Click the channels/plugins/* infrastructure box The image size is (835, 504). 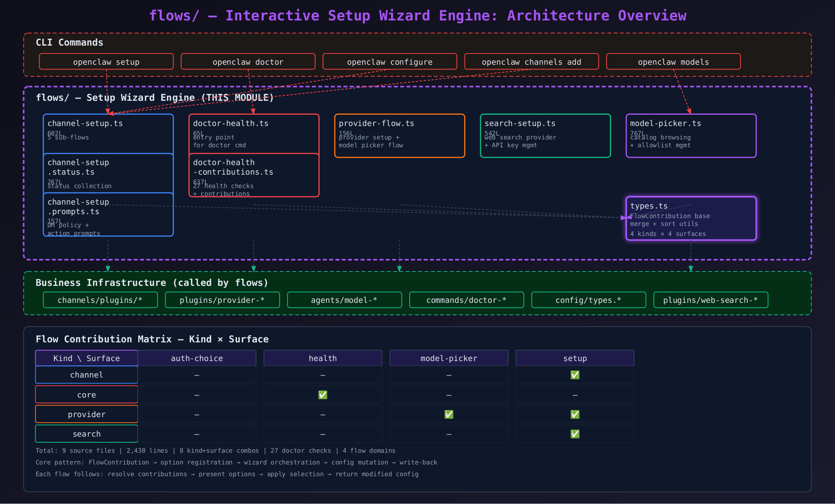(x=100, y=300)
